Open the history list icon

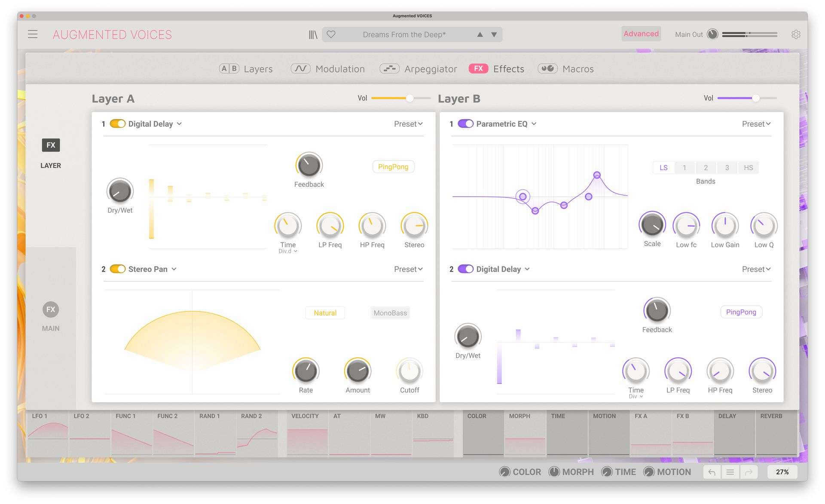pos(730,472)
